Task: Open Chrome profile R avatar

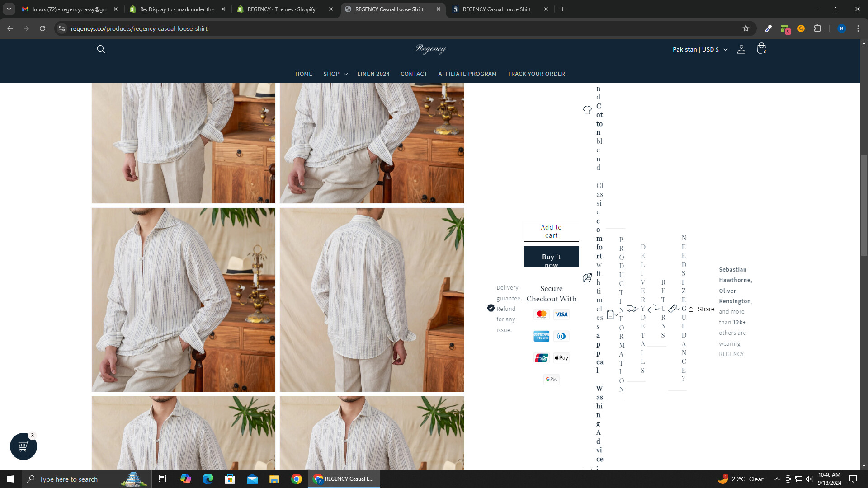Action: pyautogui.click(x=841, y=28)
